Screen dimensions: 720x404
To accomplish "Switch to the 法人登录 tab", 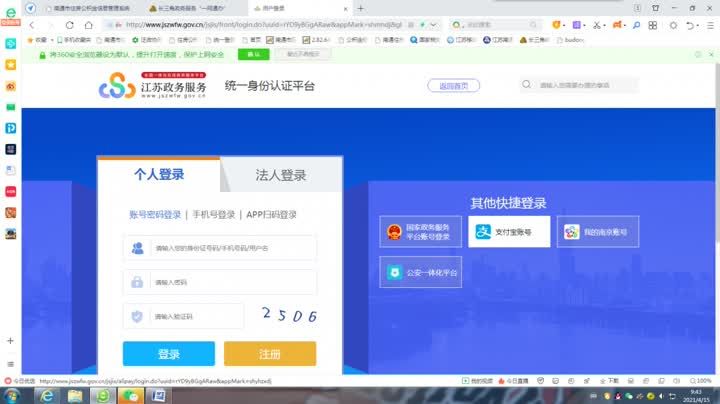I will [x=281, y=175].
